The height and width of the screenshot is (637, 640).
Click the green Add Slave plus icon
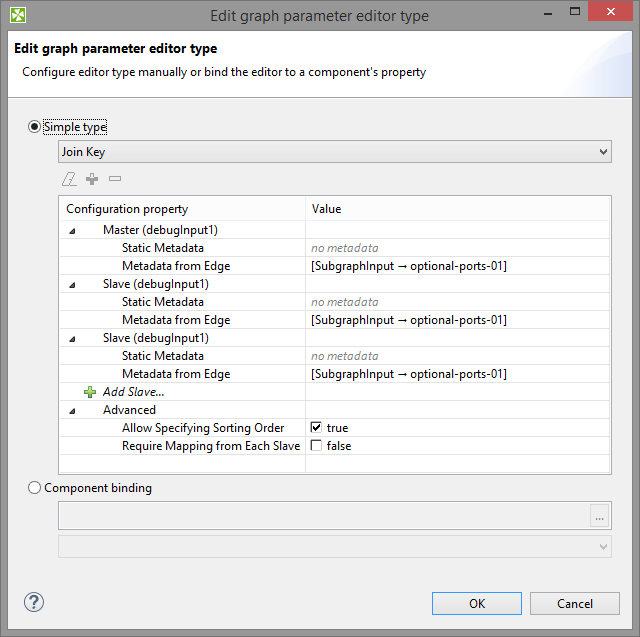(x=90, y=392)
